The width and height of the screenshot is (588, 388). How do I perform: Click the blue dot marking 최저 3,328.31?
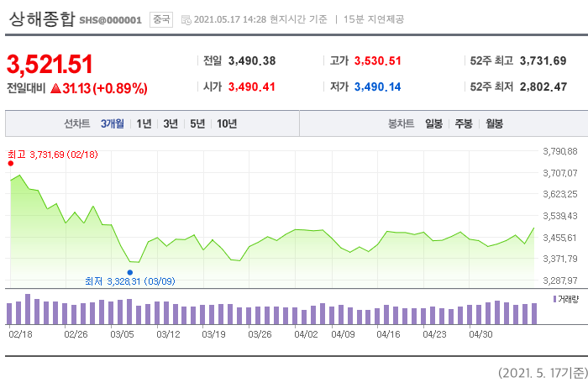129,272
